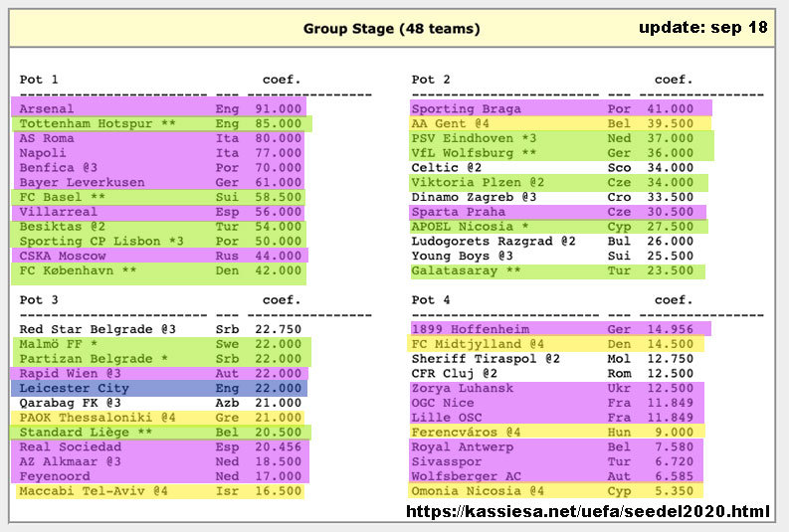Click 'FC København **' entry
The height and width of the screenshot is (532, 789).
(x=78, y=270)
